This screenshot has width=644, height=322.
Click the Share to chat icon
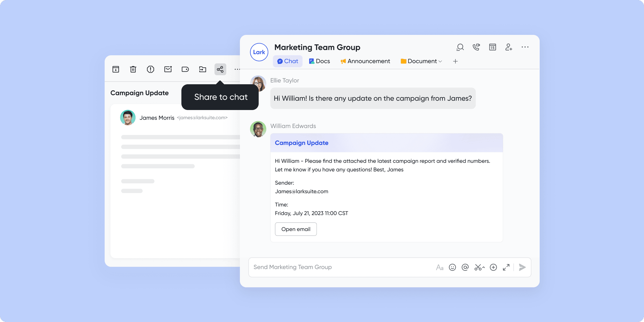(x=220, y=69)
